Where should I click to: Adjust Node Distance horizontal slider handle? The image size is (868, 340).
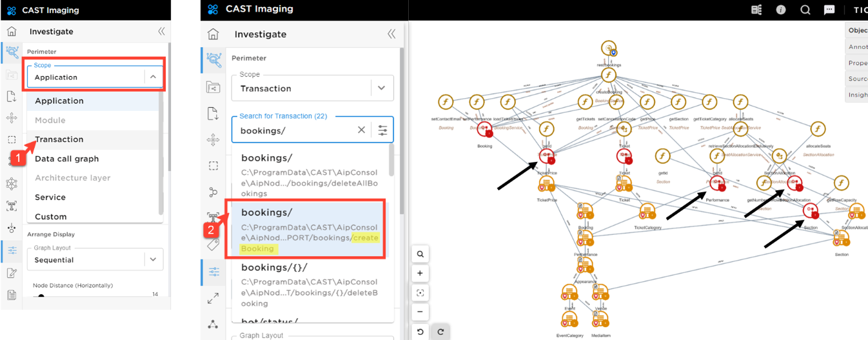pos(41,297)
